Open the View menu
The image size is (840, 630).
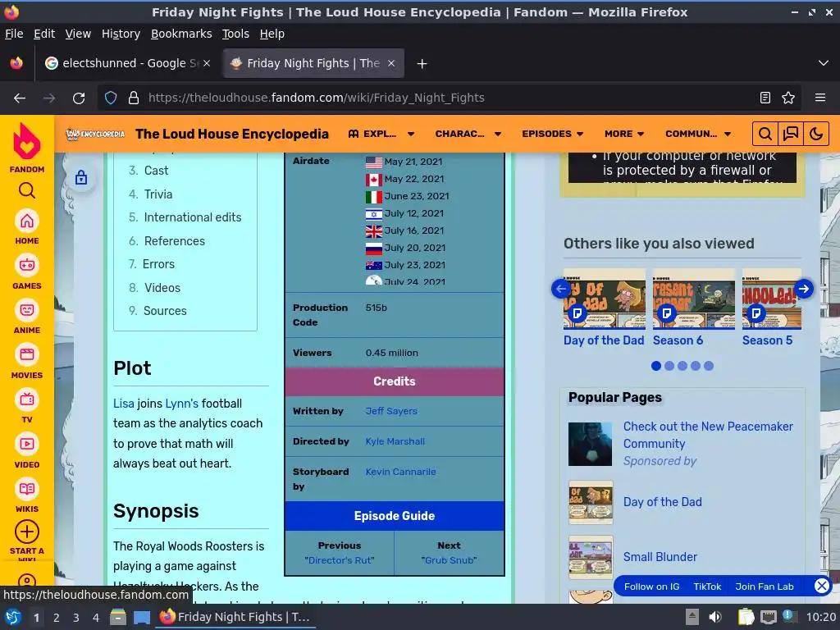(78, 34)
